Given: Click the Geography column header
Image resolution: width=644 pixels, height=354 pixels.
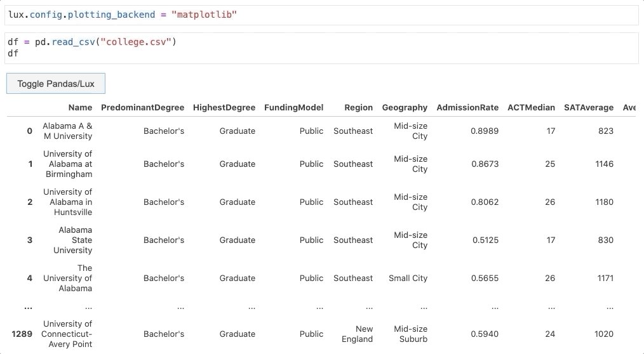Looking at the screenshot, I should (405, 107).
